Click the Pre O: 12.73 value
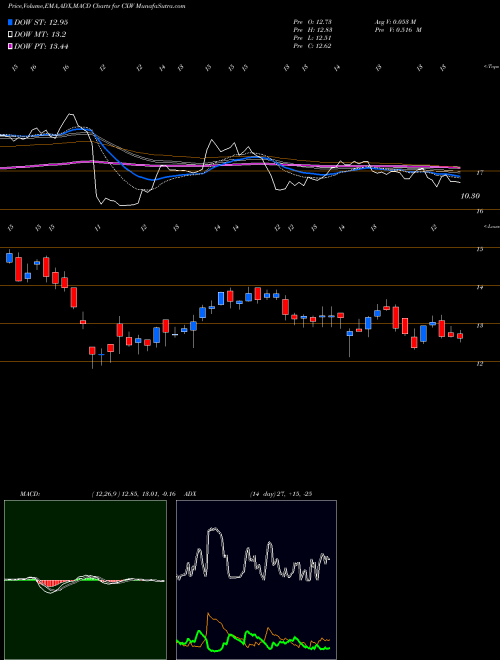Image resolution: width=500 pixels, height=660 pixels. click(312, 22)
